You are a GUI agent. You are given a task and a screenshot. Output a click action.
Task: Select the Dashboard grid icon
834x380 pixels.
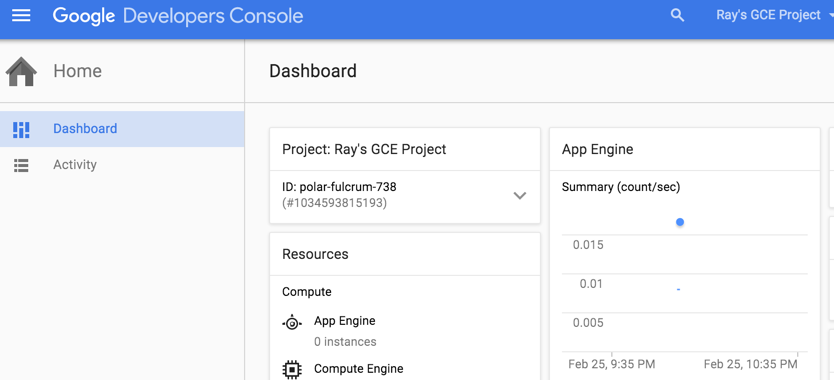point(21,129)
